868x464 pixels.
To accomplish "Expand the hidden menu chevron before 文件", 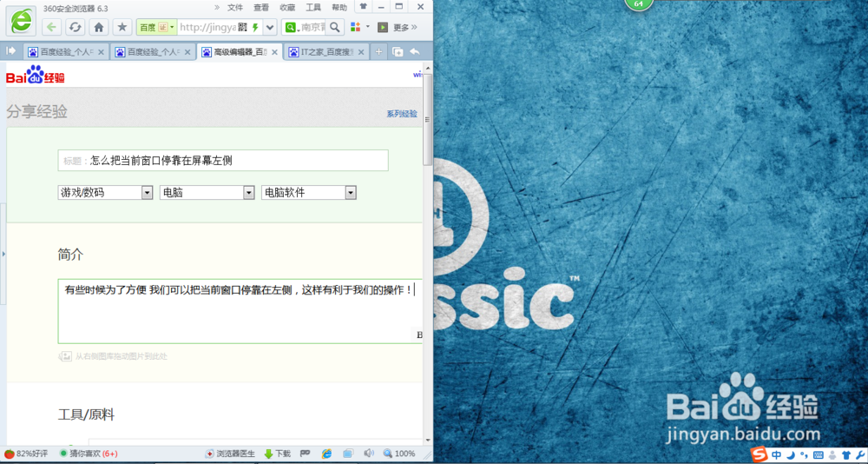I will pyautogui.click(x=217, y=7).
